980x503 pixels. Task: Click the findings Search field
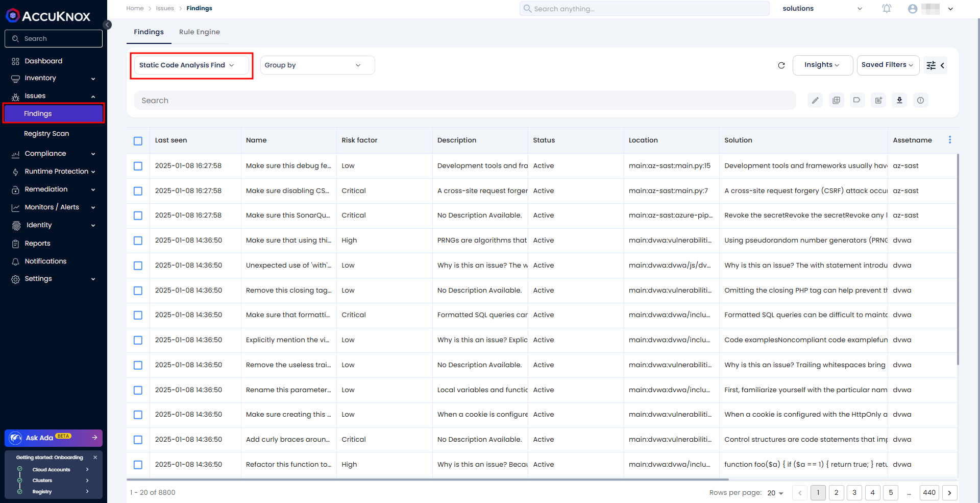click(x=465, y=101)
